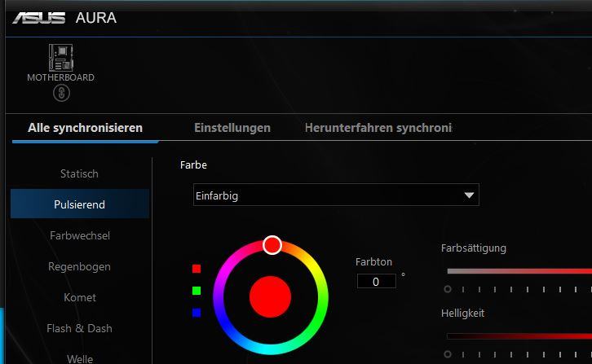This screenshot has height=364, width=592.
Task: Choose the Regenbogen effect
Action: (79, 266)
